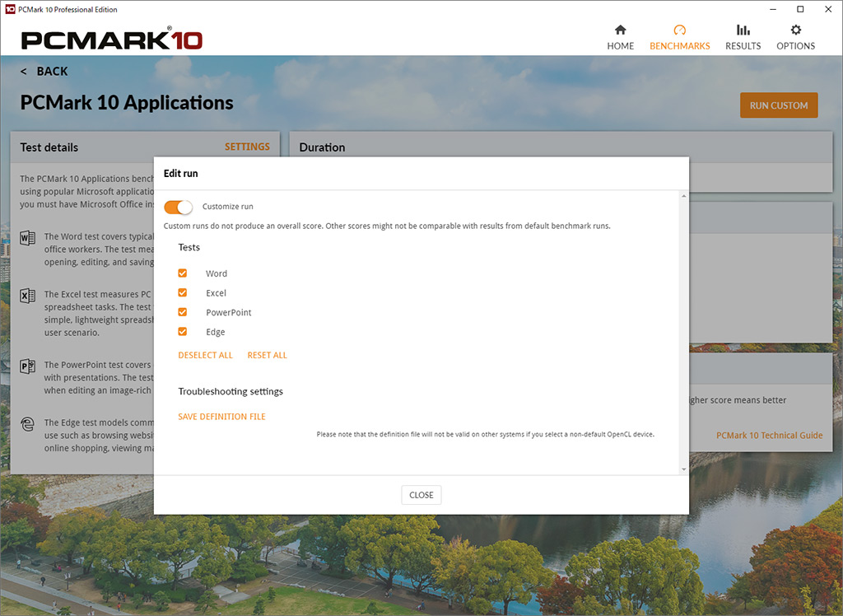Viewport: 843px width, 616px height.
Task: Open the SETTINGS link in Test details
Action: coord(247,147)
